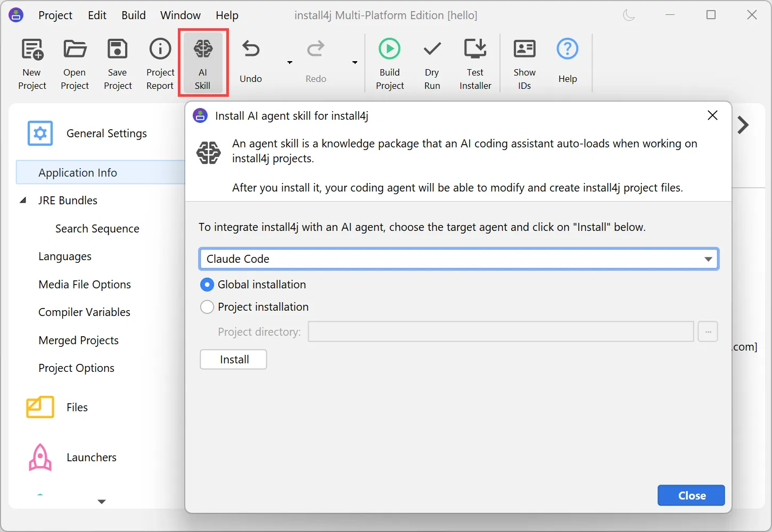Open the Project menu
This screenshot has height=532, width=772.
pos(55,15)
